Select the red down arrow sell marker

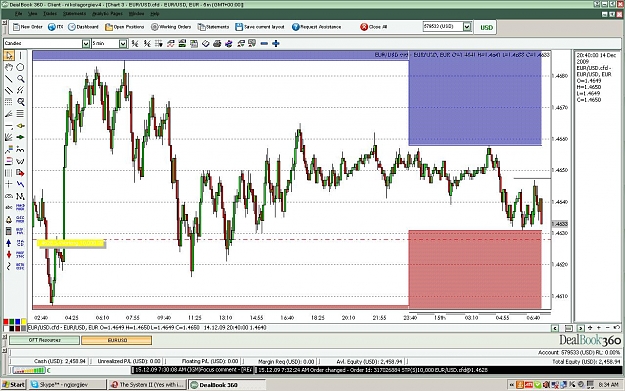click(9, 254)
